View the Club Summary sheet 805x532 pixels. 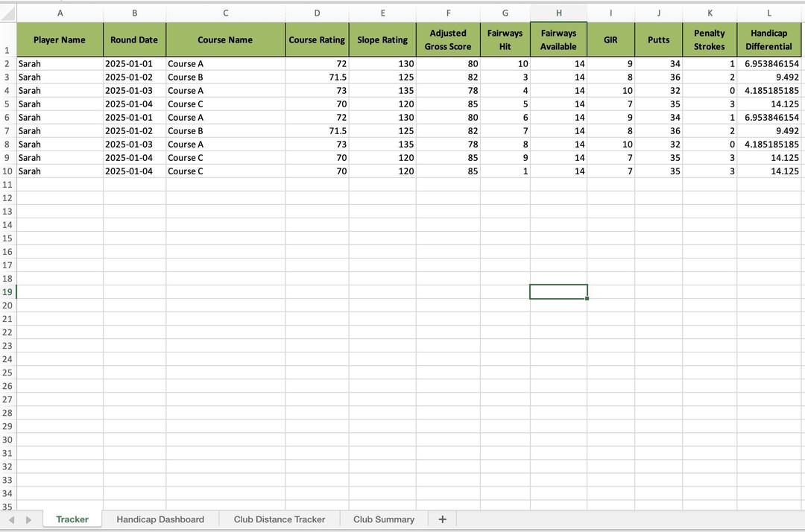click(x=383, y=519)
